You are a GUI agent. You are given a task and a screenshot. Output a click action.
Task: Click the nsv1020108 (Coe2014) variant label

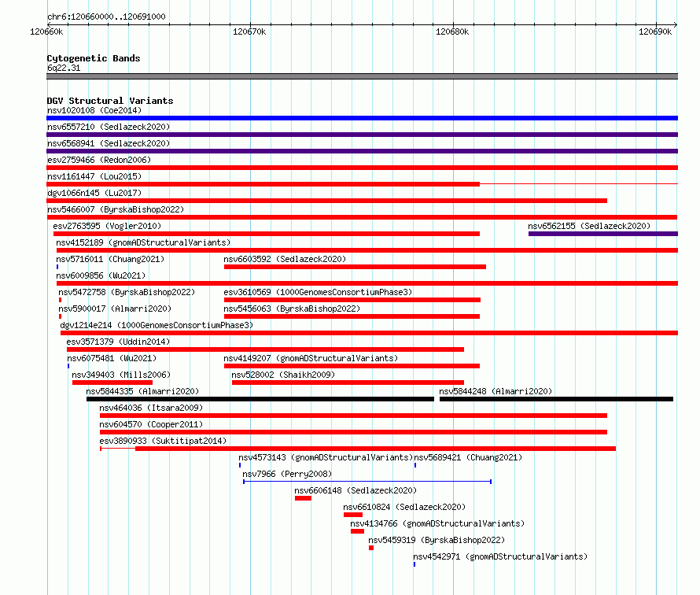[x=94, y=110]
